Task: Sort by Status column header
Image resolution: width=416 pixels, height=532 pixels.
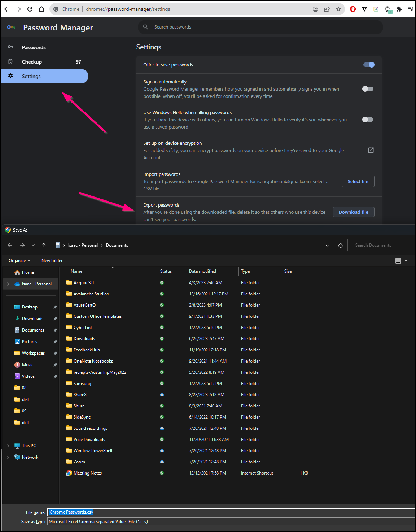Action: point(166,271)
